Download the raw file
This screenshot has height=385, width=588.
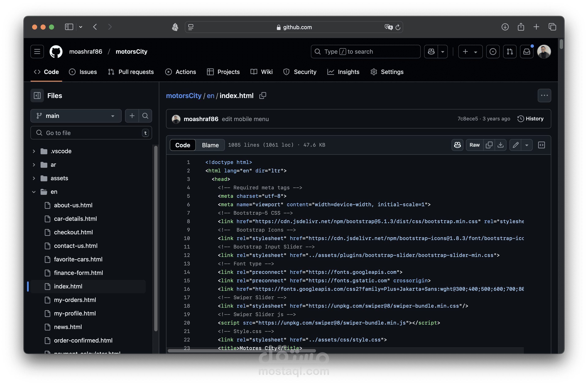click(x=500, y=145)
